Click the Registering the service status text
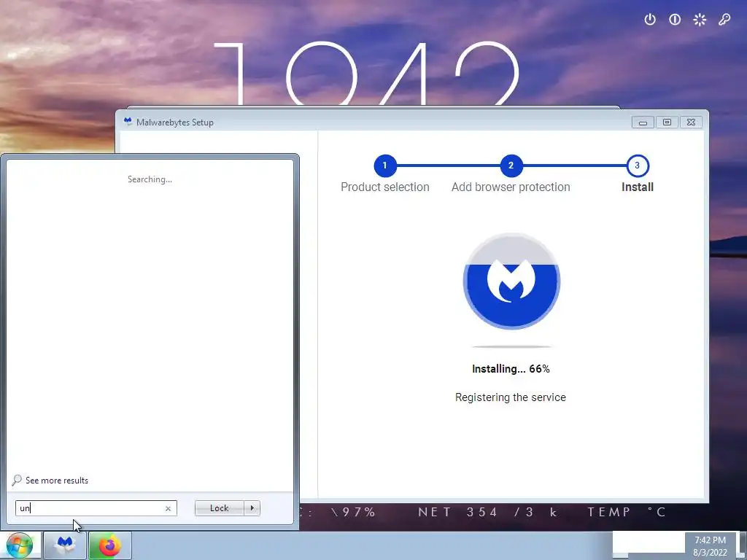This screenshot has height=560, width=747. pyautogui.click(x=511, y=397)
